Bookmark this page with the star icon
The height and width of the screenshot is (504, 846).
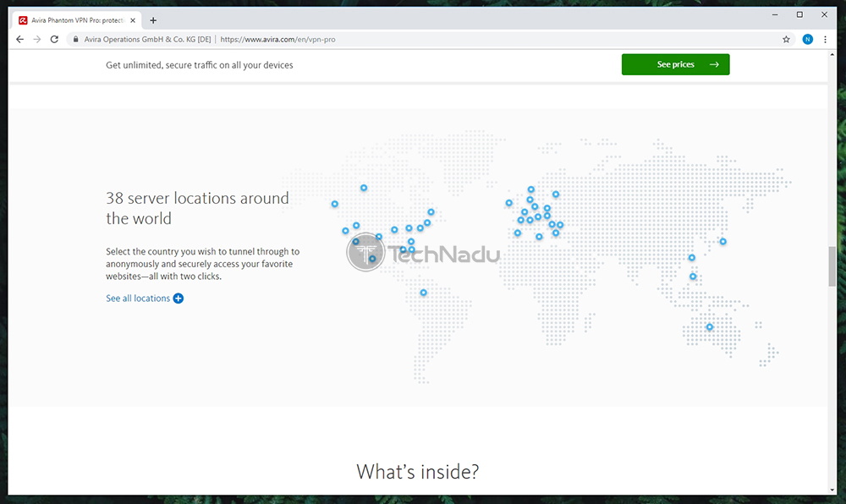(x=786, y=40)
